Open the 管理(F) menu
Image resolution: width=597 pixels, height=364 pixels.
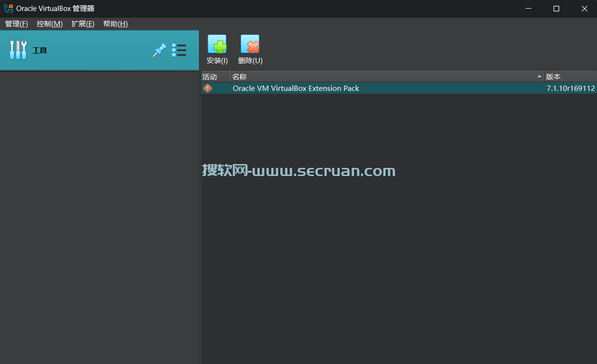[x=17, y=24]
